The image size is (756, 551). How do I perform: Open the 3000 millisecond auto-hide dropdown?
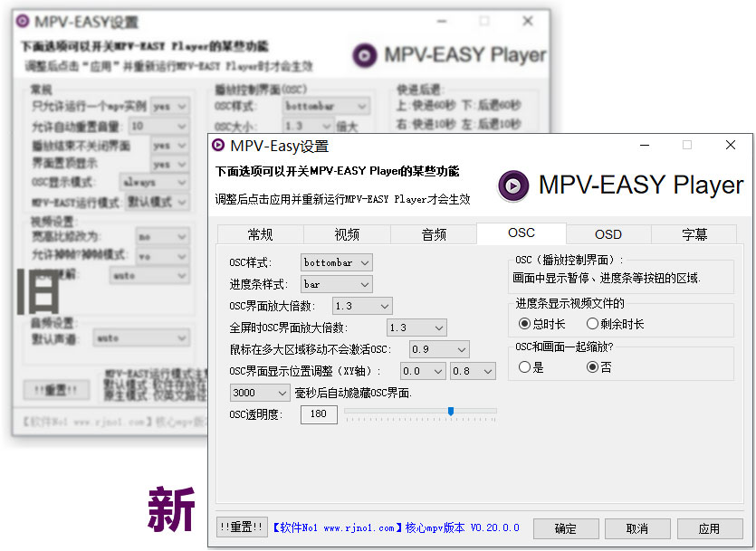(x=259, y=392)
